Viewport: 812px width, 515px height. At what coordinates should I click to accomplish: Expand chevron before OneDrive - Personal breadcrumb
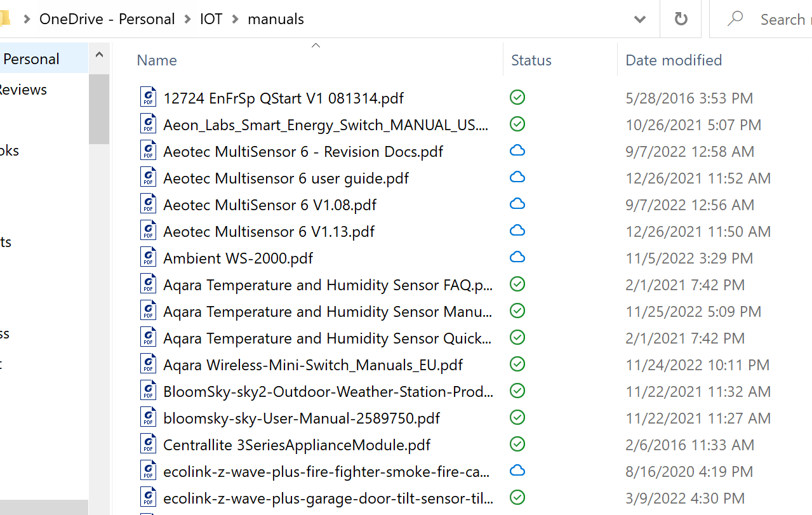(27, 19)
